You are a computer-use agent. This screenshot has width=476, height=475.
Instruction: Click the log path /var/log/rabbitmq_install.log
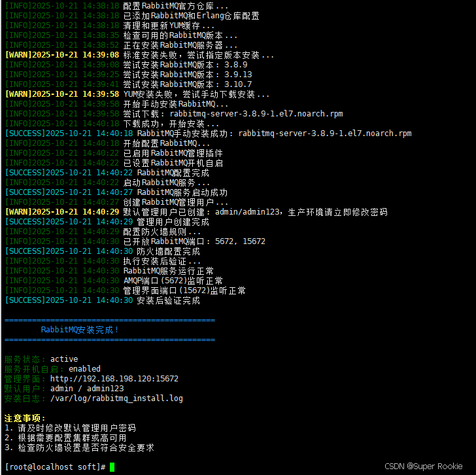(x=116, y=398)
